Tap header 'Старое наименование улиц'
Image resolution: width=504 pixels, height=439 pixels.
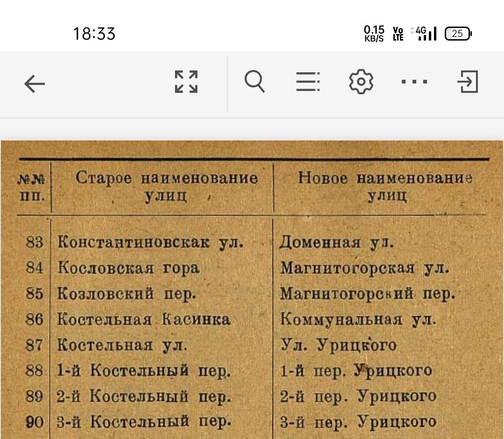[x=167, y=186]
